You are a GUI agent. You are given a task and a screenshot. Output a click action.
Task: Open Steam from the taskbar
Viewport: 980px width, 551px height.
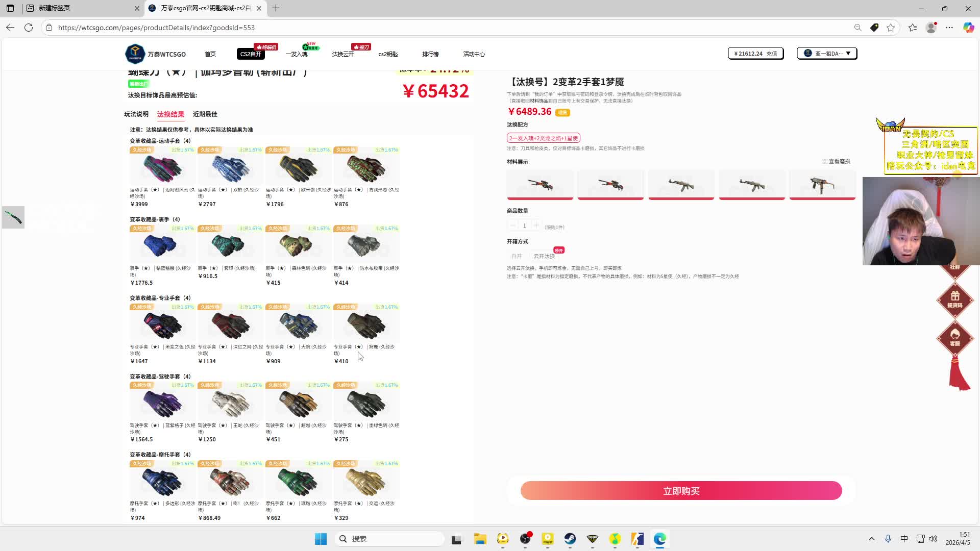pyautogui.click(x=570, y=539)
